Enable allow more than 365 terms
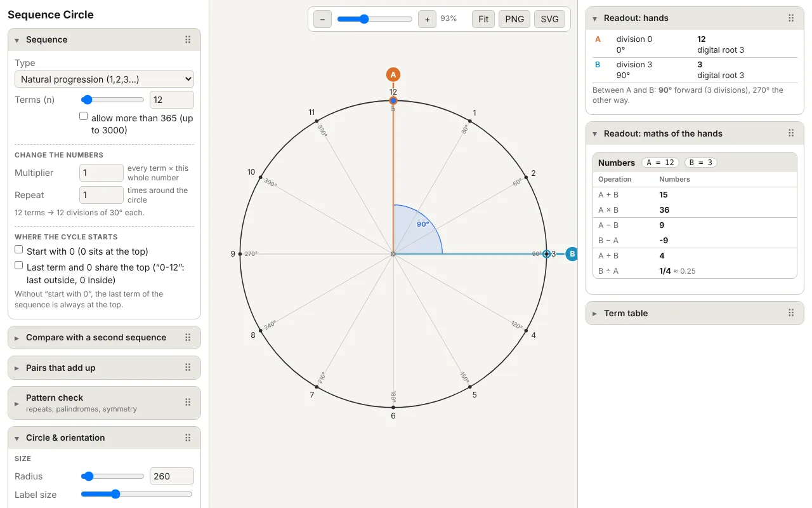 tap(83, 116)
